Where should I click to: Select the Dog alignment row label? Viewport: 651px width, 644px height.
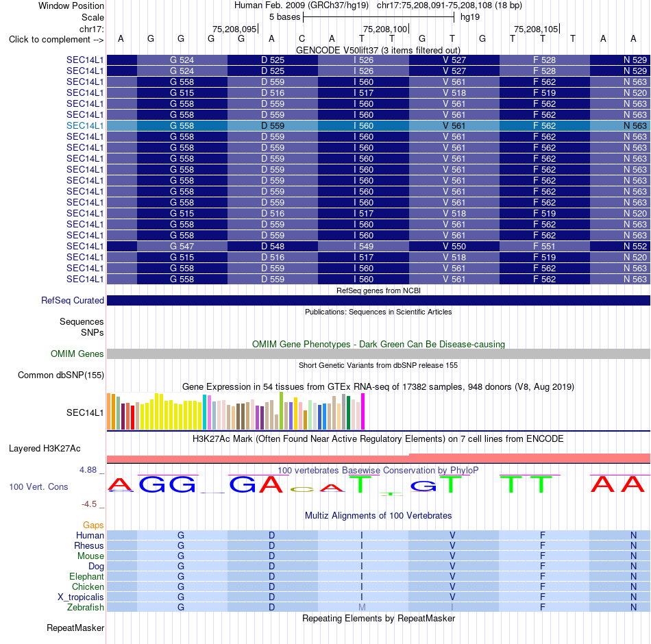96,567
